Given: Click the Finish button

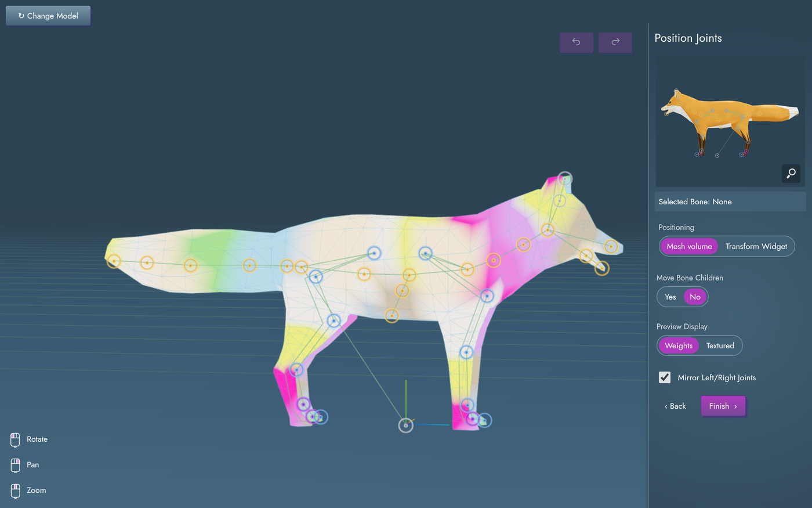Looking at the screenshot, I should 723,406.
